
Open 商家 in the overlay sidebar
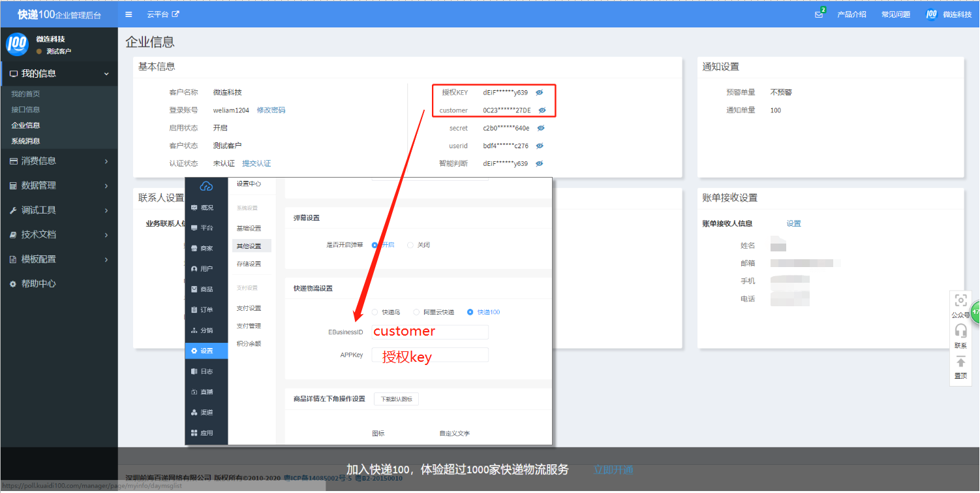[x=206, y=248]
